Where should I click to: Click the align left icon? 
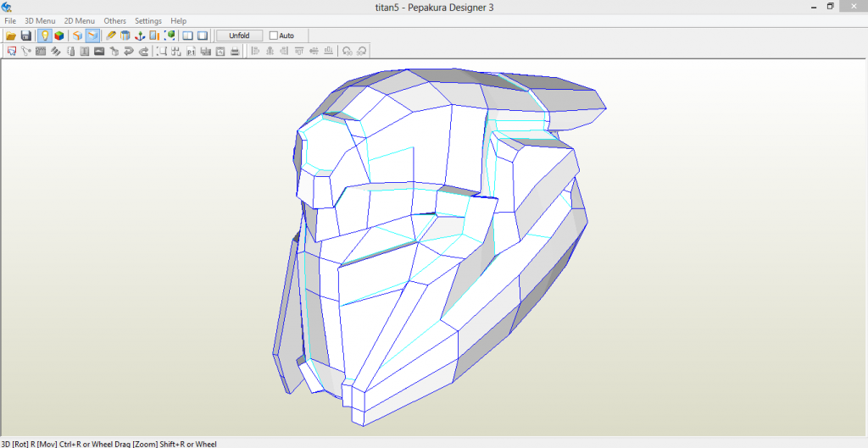[255, 51]
